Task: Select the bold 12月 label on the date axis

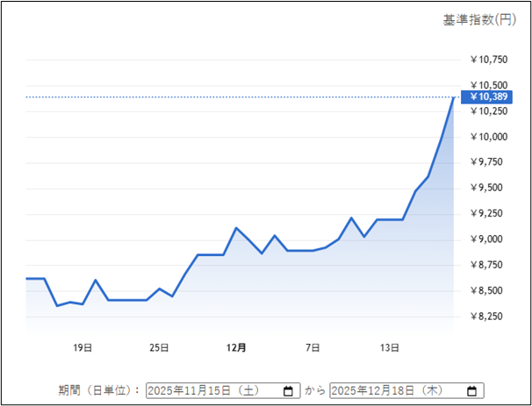Action: click(236, 348)
